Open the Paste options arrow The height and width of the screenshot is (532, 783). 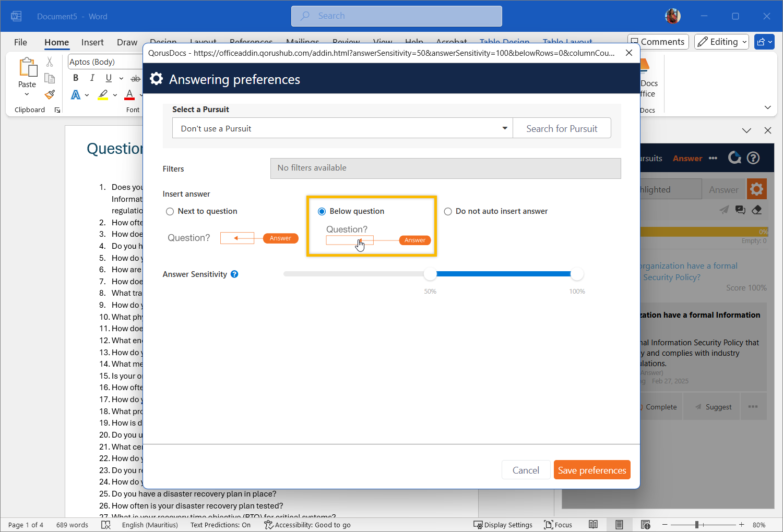[27, 94]
